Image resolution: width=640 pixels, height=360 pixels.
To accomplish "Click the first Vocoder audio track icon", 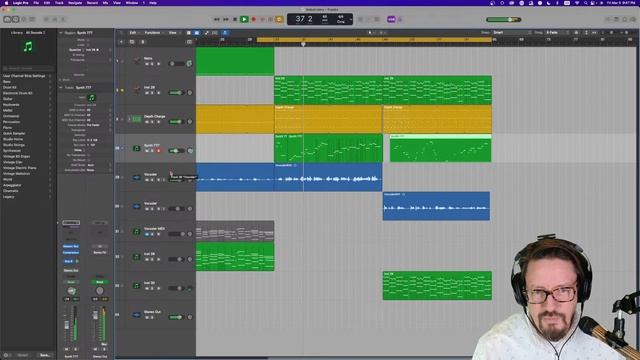I will pyautogui.click(x=136, y=177).
